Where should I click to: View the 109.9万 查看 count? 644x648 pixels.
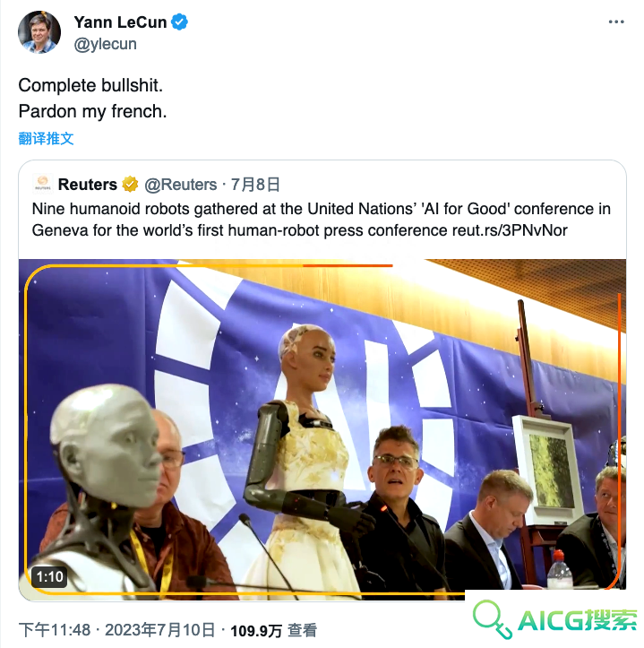(273, 631)
